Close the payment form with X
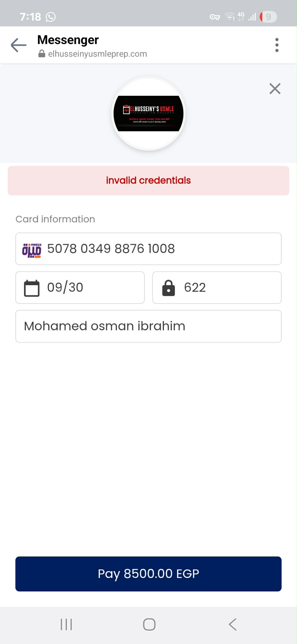 [275, 89]
